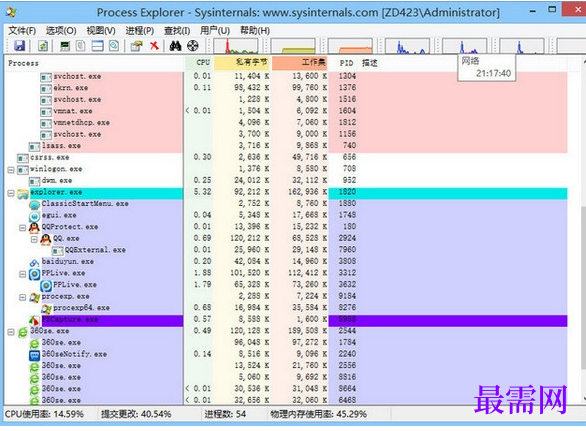586x431 pixels.
Task: Open the 视图(V) menu
Action: (x=101, y=30)
